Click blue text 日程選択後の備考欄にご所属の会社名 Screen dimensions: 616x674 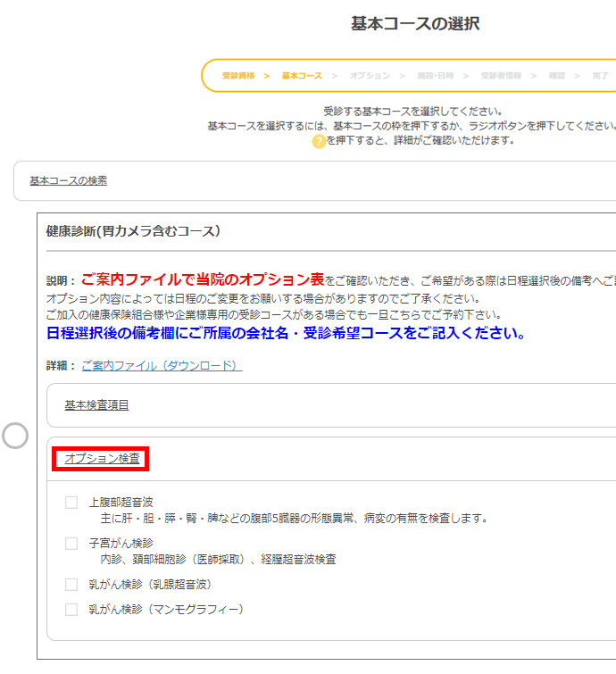point(167,333)
